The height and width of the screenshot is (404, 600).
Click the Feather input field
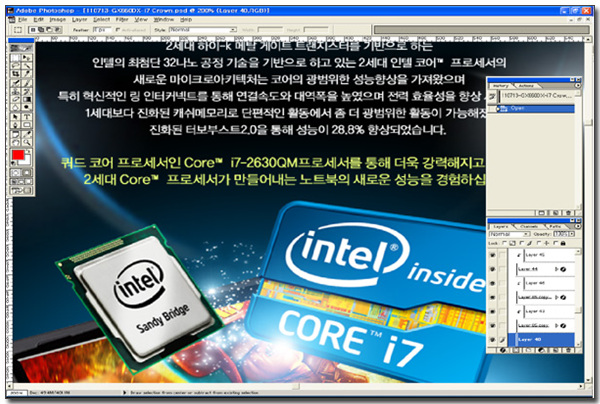tap(102, 30)
